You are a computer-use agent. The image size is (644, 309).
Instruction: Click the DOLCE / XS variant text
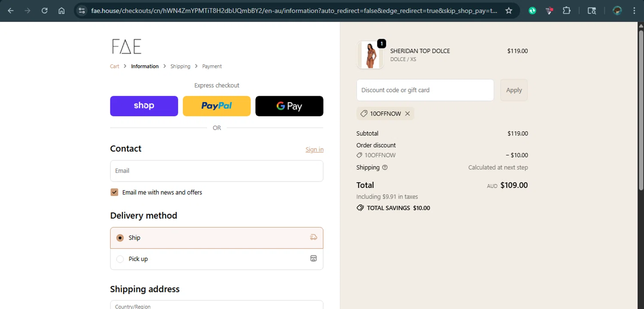[x=403, y=59]
